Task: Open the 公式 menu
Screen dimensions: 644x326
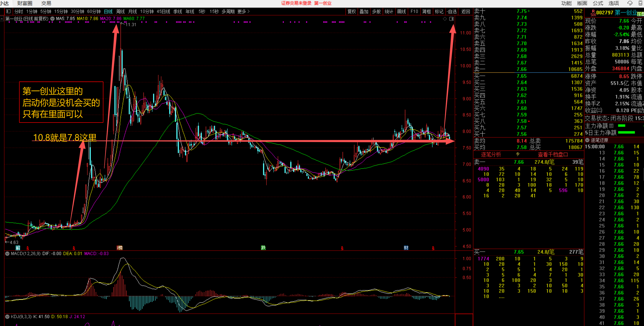Action: [x=598, y=3]
